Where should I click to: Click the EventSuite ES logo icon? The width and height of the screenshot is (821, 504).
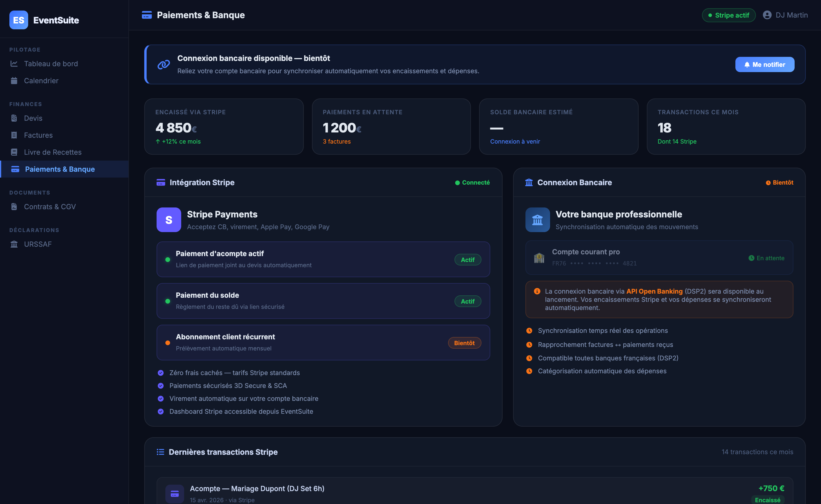19,20
